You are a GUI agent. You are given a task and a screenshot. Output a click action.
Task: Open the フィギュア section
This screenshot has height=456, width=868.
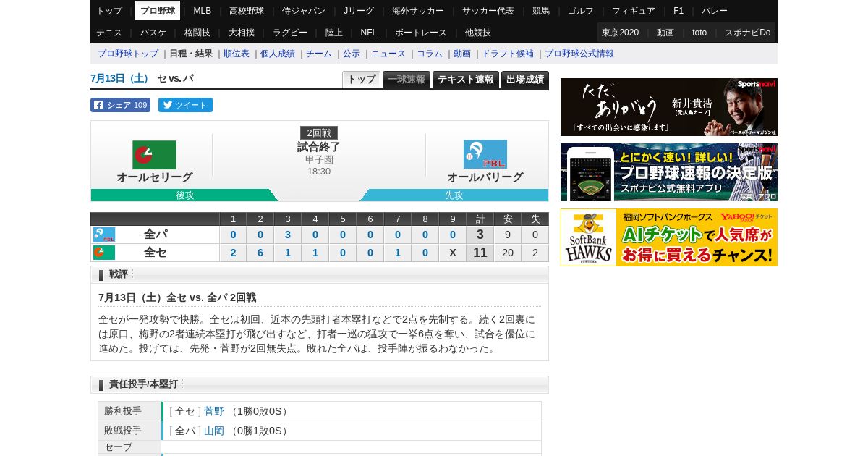(x=634, y=11)
